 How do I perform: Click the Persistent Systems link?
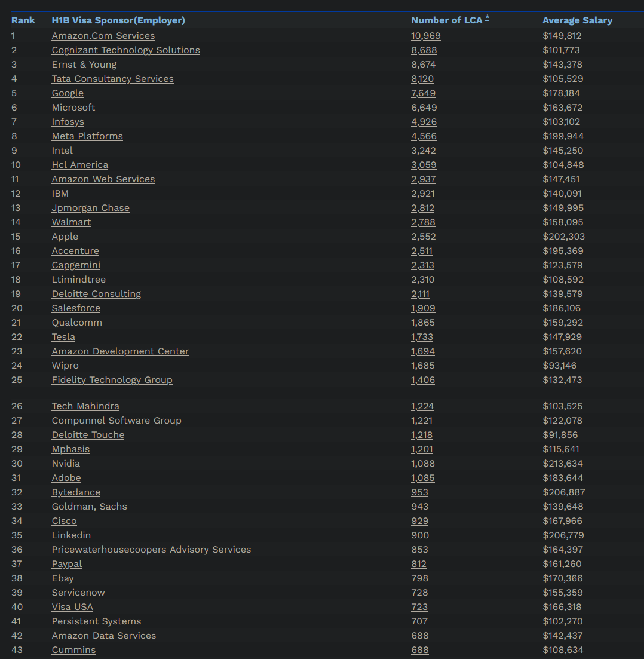pyautogui.click(x=96, y=621)
